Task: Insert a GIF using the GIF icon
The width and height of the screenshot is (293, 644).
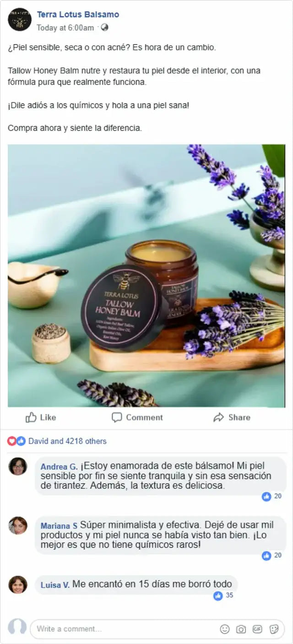Action: coord(257,629)
